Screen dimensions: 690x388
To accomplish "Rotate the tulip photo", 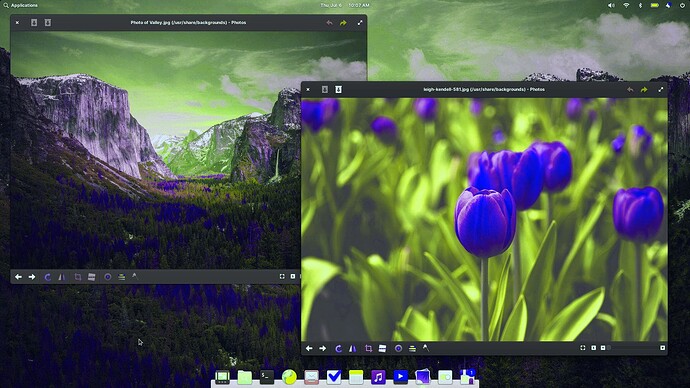I will (x=338, y=348).
